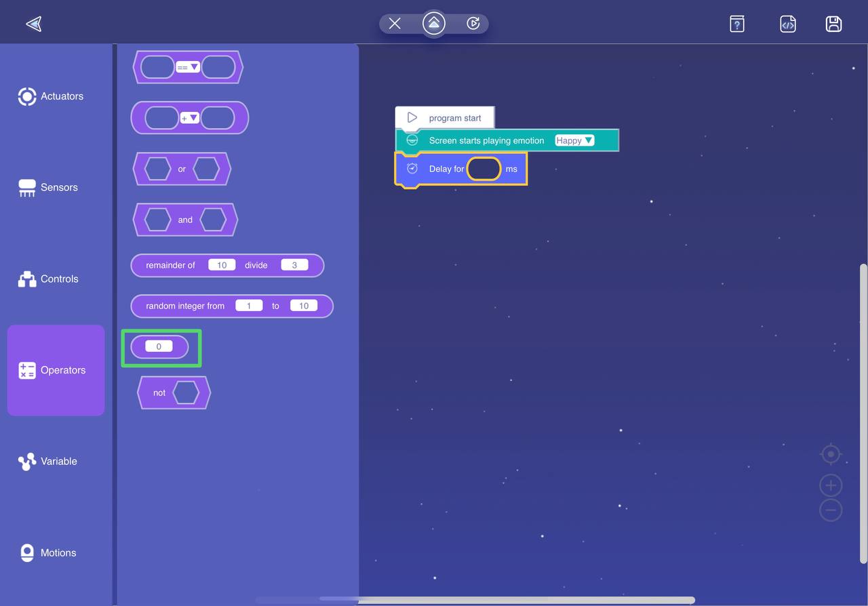The image size is (868, 606).
Task: Zoom out with the minus icon
Action: coord(831,510)
